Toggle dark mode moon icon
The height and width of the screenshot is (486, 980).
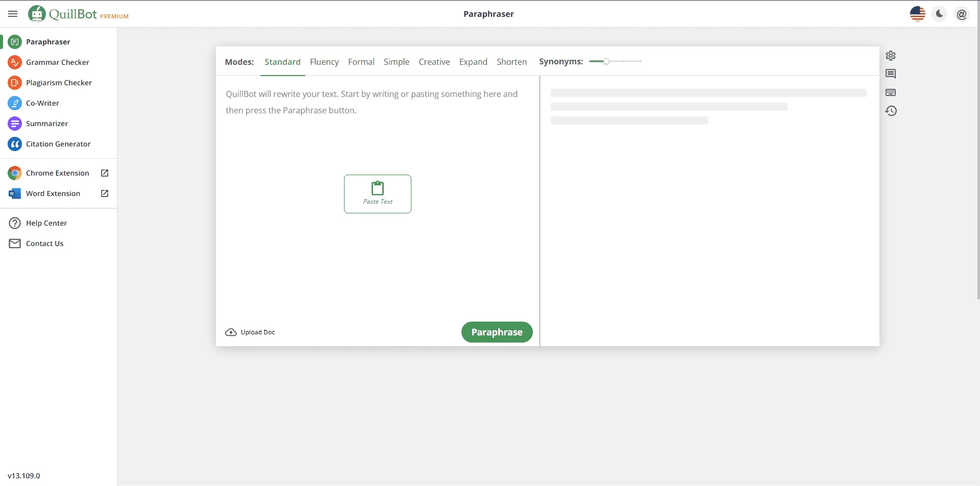click(x=940, y=14)
